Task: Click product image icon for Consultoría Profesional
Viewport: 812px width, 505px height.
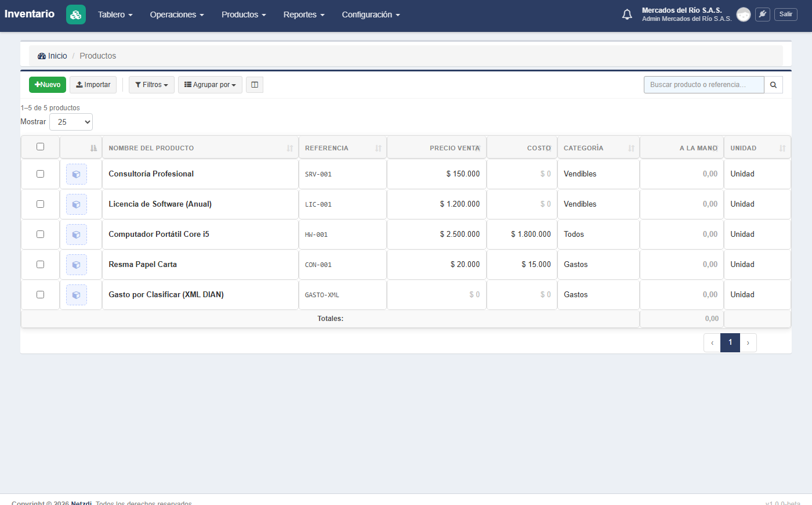Action: tap(77, 174)
